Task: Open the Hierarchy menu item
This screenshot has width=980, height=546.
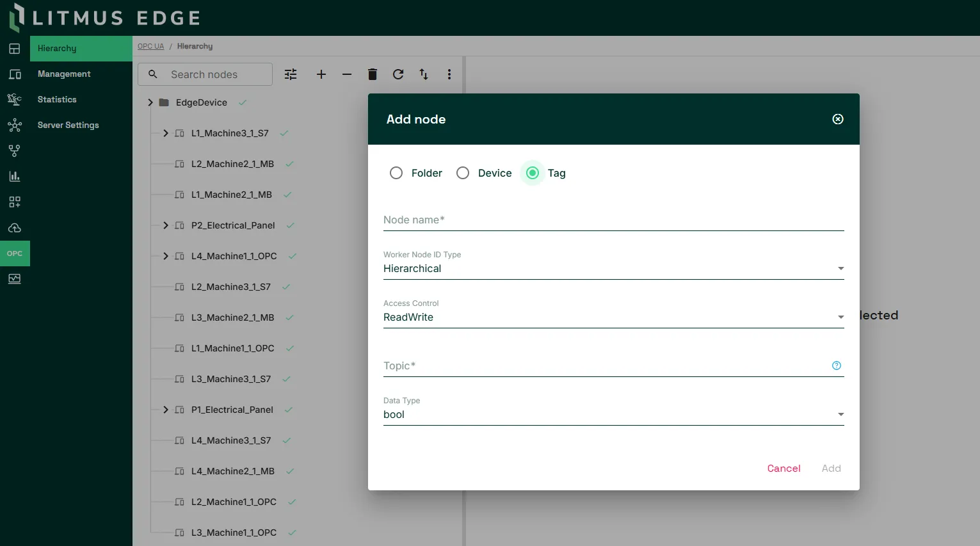Action: [81, 49]
